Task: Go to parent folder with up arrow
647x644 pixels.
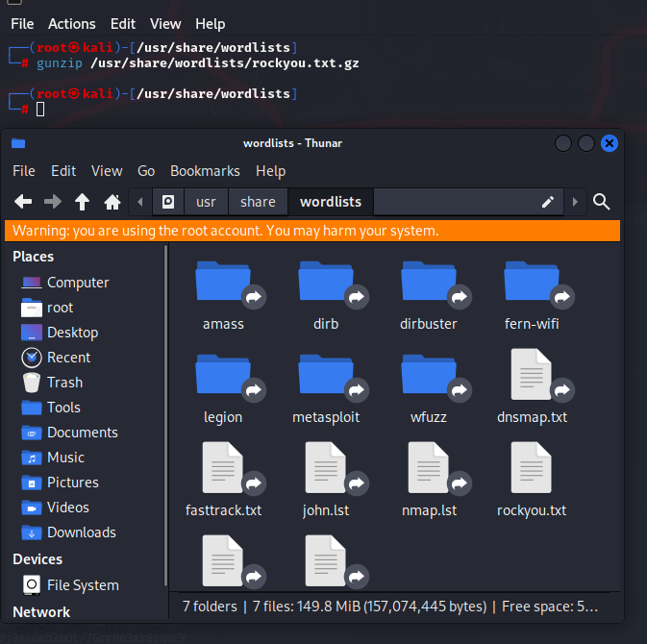Action: click(82, 202)
